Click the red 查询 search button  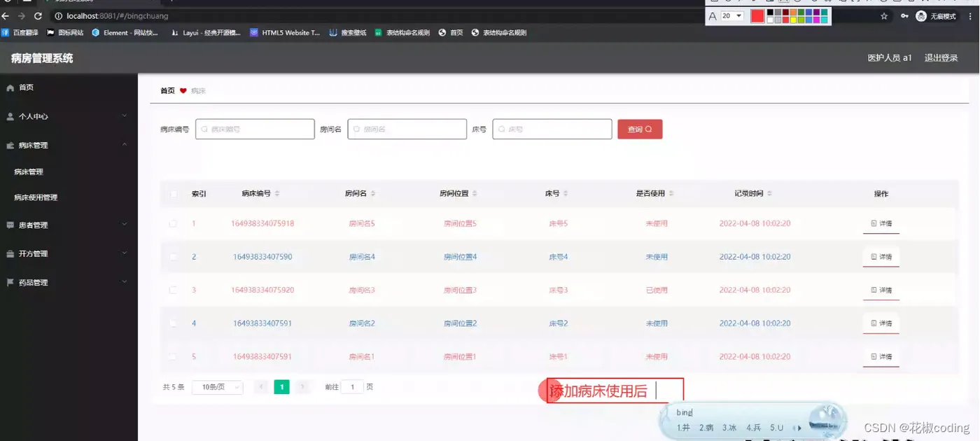pyautogui.click(x=640, y=129)
